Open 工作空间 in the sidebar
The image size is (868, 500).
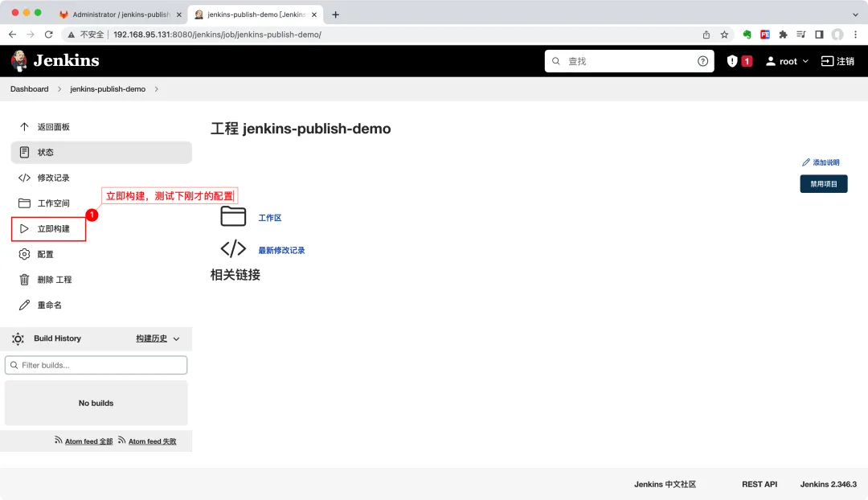[101, 203]
